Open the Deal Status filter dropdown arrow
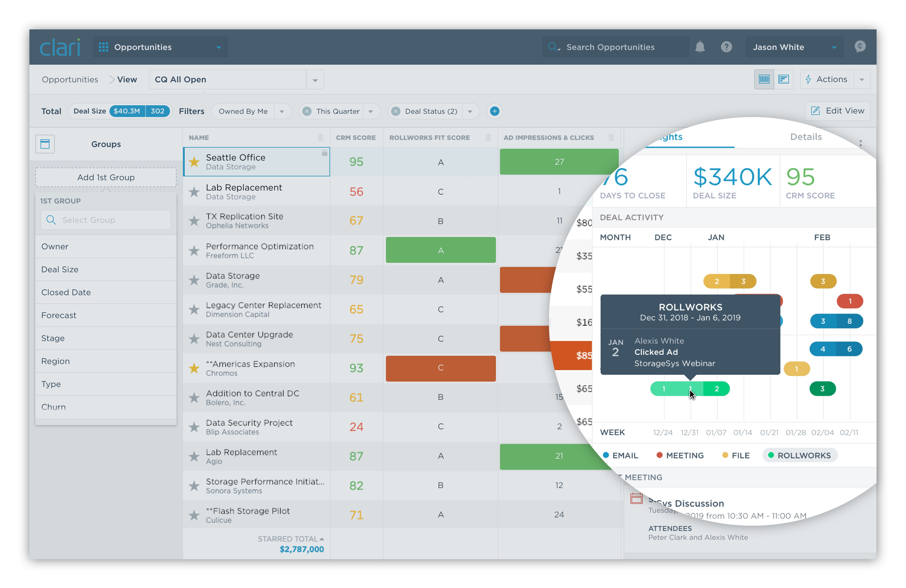Screen dimensions: 906x588 pos(470,111)
